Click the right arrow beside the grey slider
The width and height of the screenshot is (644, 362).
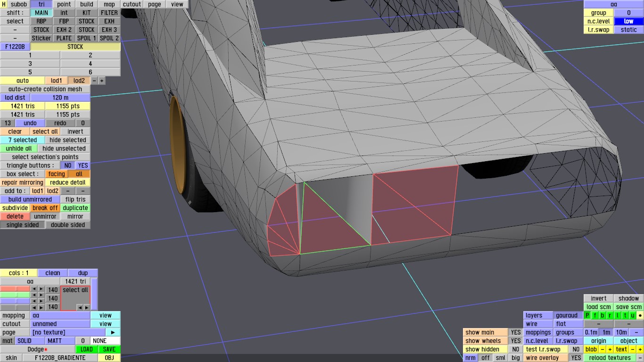click(41, 306)
